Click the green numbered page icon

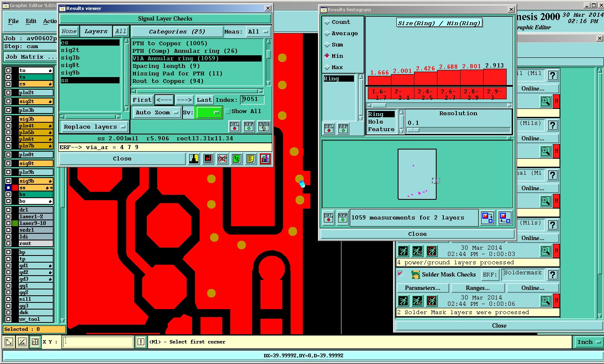tap(237, 159)
